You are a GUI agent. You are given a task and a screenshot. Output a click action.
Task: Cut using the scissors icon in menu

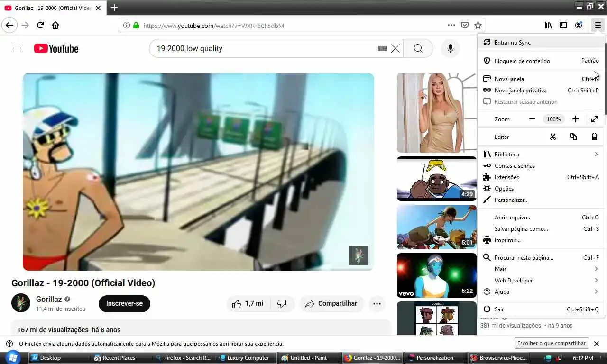[552, 136]
